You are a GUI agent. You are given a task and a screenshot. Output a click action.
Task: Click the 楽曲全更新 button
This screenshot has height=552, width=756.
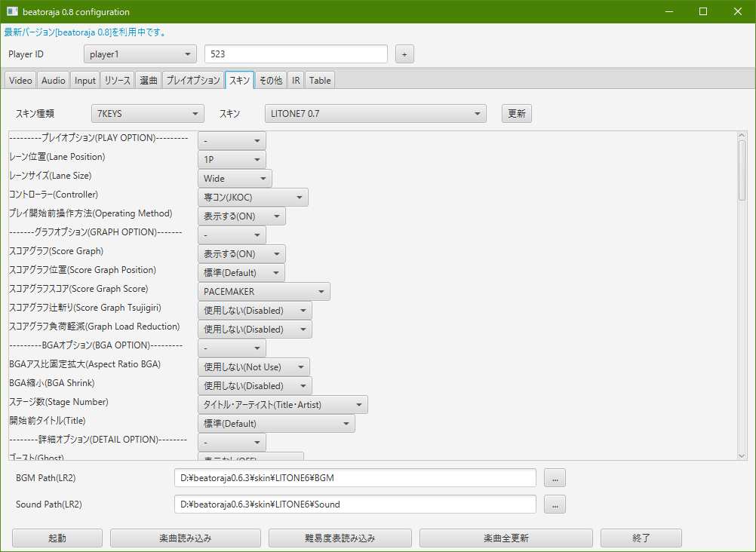coord(506,538)
